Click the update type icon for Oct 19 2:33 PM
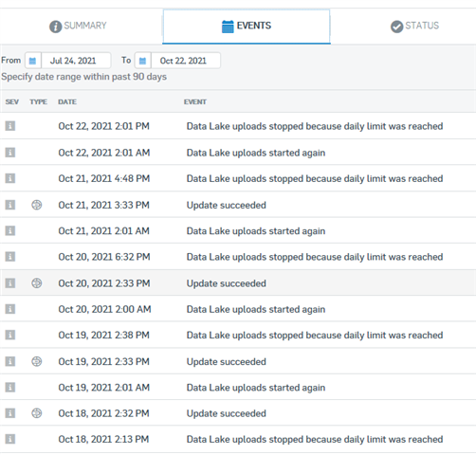The image size is (476, 455). 37,361
